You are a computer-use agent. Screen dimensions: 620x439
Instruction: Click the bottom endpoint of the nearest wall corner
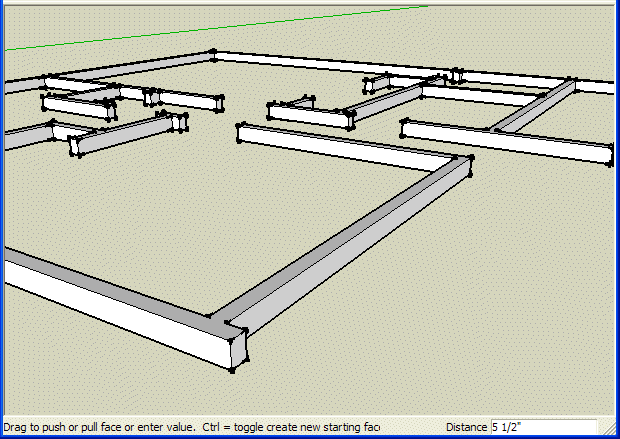coord(232,370)
